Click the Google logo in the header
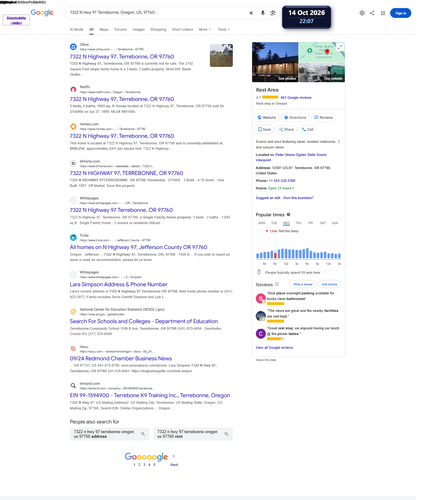The image size is (421, 500). [x=42, y=13]
